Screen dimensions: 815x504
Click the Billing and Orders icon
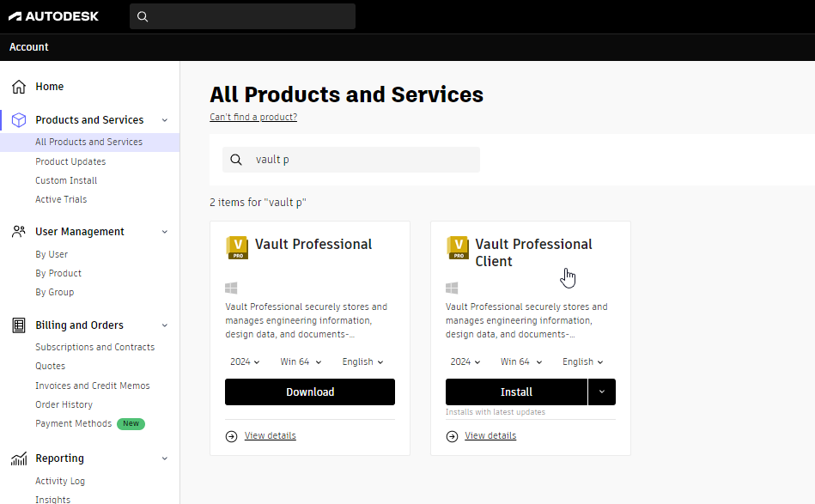click(x=19, y=325)
